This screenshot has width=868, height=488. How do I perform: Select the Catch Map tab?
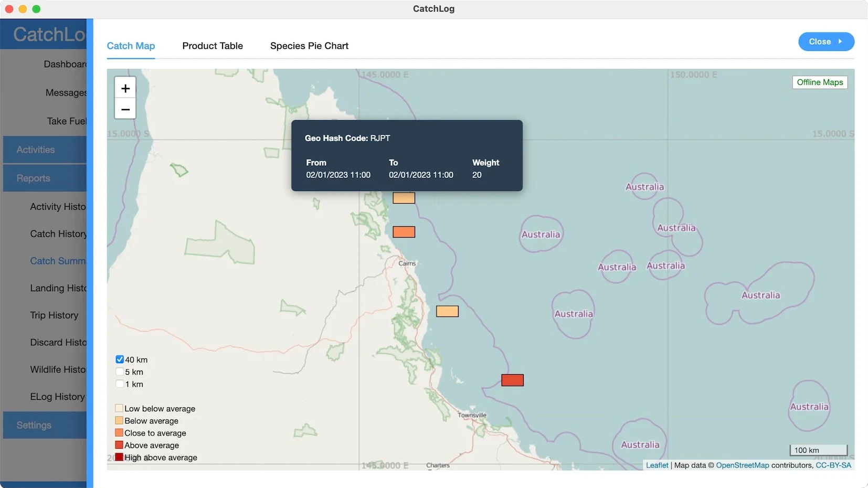[131, 46]
